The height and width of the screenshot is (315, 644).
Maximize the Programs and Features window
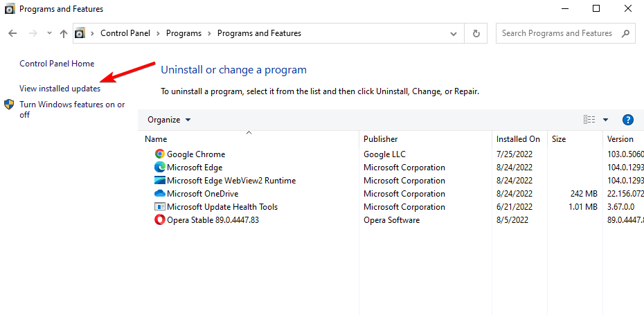coord(596,8)
